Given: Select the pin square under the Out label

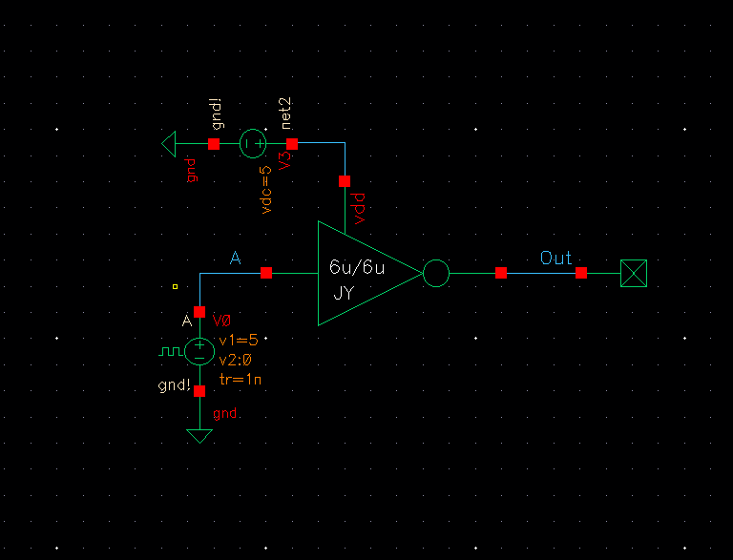Looking at the screenshot, I should pyautogui.click(x=581, y=273).
